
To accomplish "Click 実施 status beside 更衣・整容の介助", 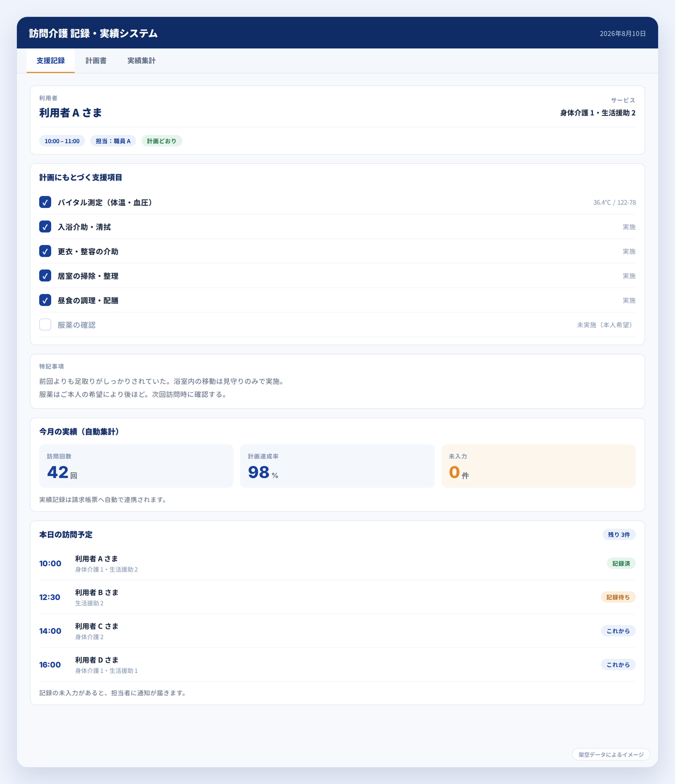I will click(x=629, y=252).
